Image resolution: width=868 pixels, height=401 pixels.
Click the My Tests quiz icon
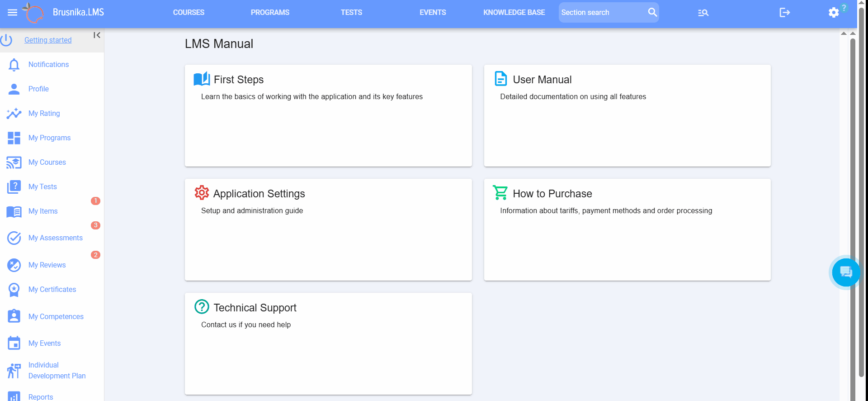coord(14,187)
